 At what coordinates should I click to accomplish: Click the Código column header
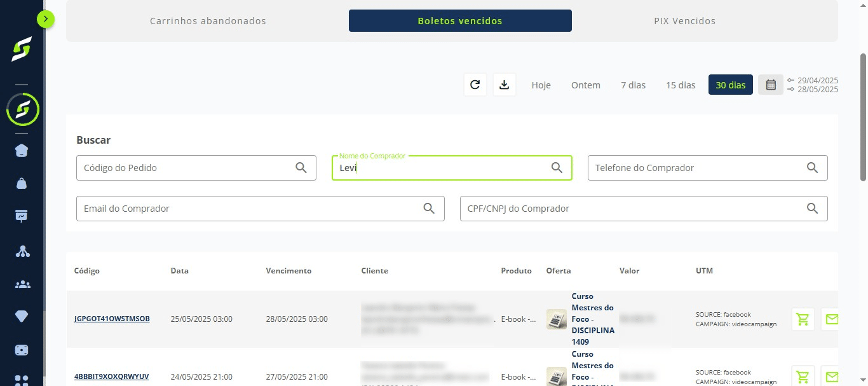click(x=87, y=271)
